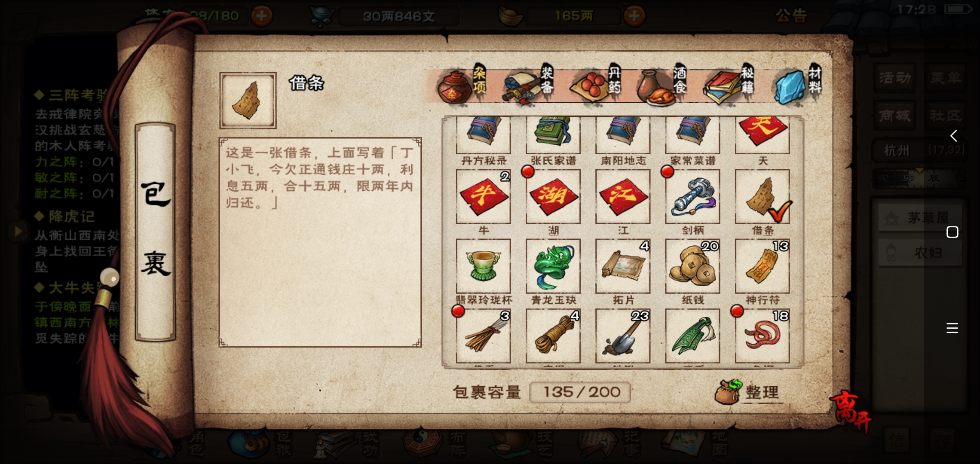
Task: Click the 借条 preview thumbnail
Action: click(248, 101)
